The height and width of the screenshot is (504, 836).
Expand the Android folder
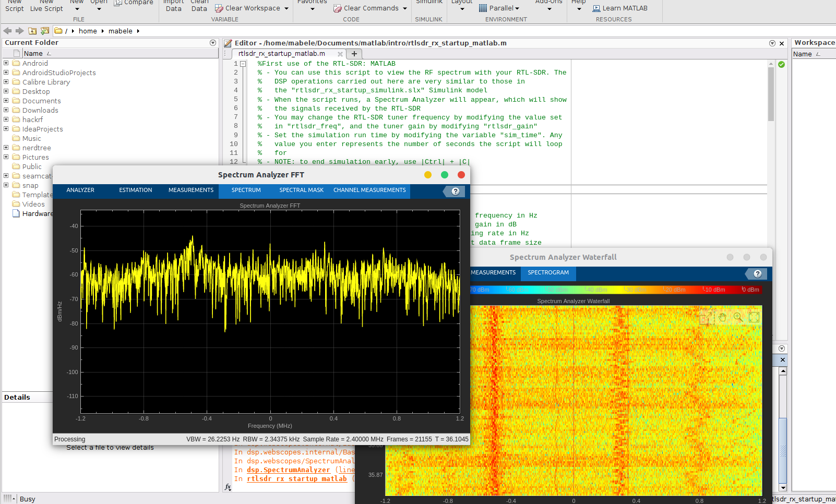[6, 63]
